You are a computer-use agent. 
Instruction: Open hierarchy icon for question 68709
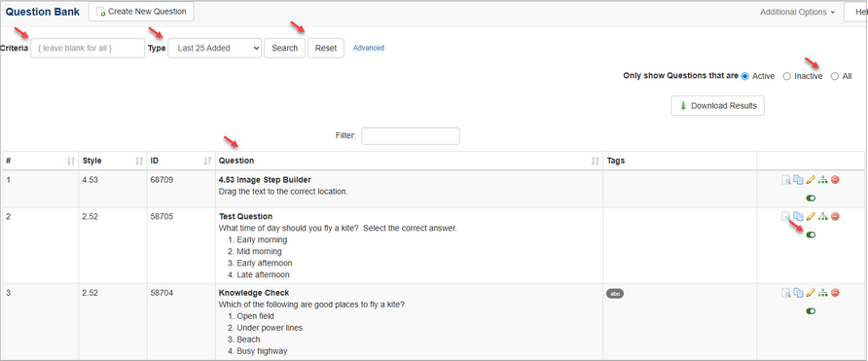[823, 180]
